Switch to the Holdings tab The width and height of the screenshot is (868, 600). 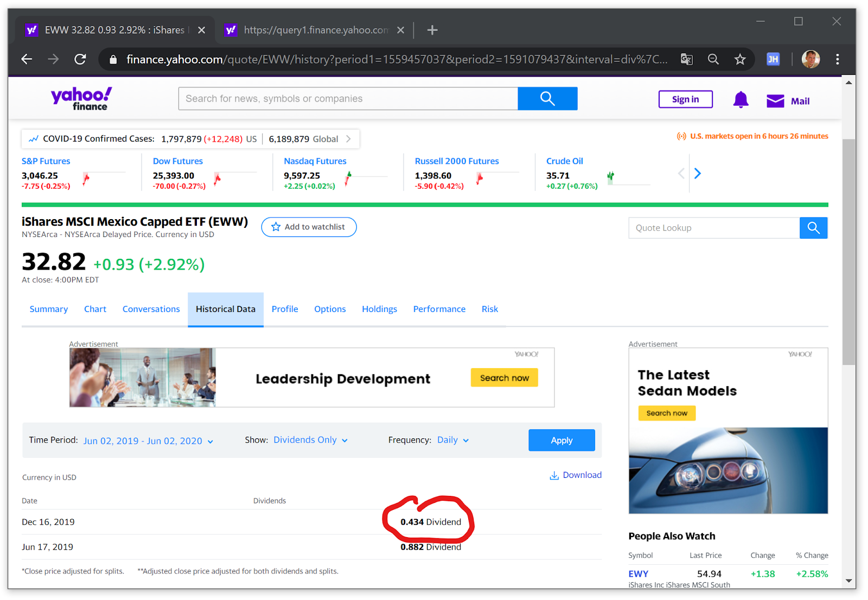point(379,309)
